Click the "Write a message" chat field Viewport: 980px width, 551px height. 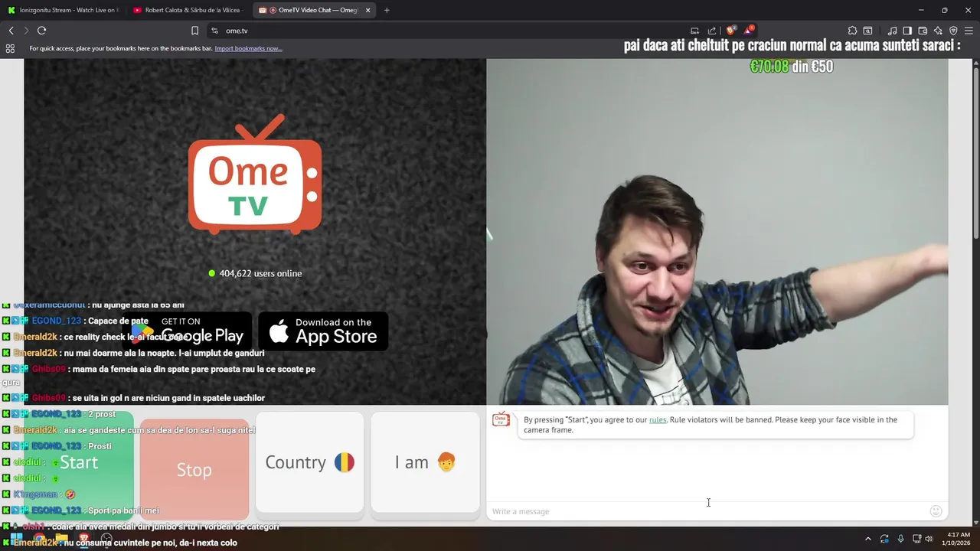pyautogui.click(x=706, y=511)
